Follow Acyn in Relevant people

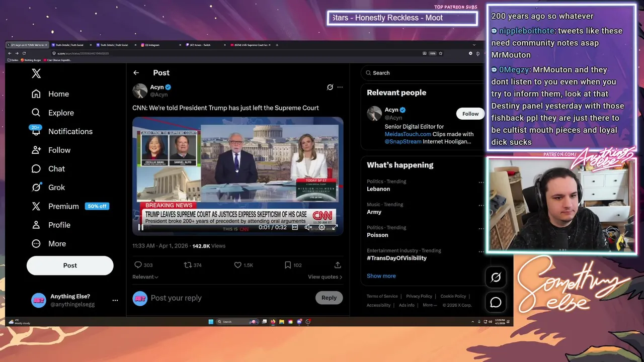click(470, 114)
